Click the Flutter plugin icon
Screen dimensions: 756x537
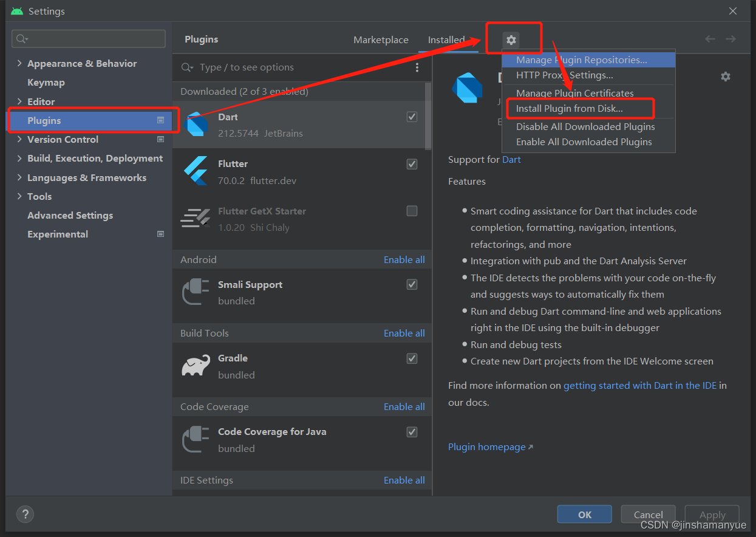point(195,171)
